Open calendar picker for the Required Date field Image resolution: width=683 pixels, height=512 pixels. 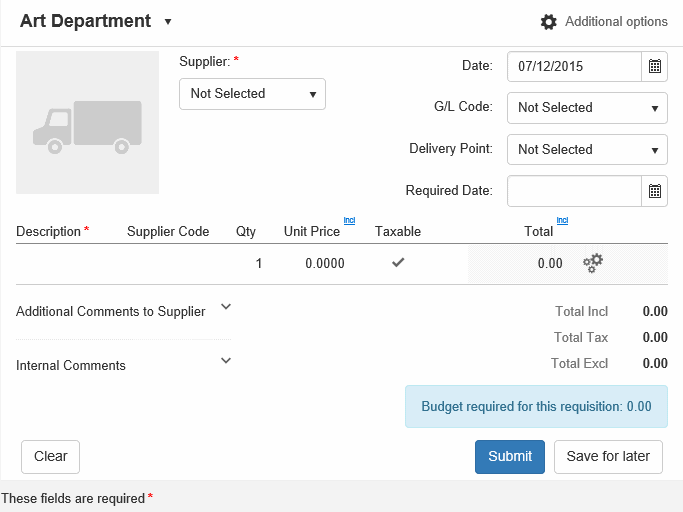(x=655, y=191)
